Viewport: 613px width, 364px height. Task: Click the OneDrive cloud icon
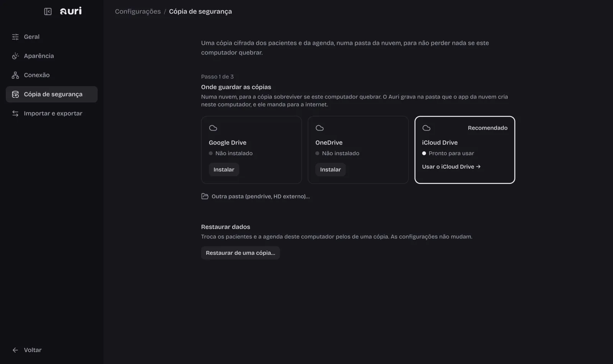click(x=320, y=128)
